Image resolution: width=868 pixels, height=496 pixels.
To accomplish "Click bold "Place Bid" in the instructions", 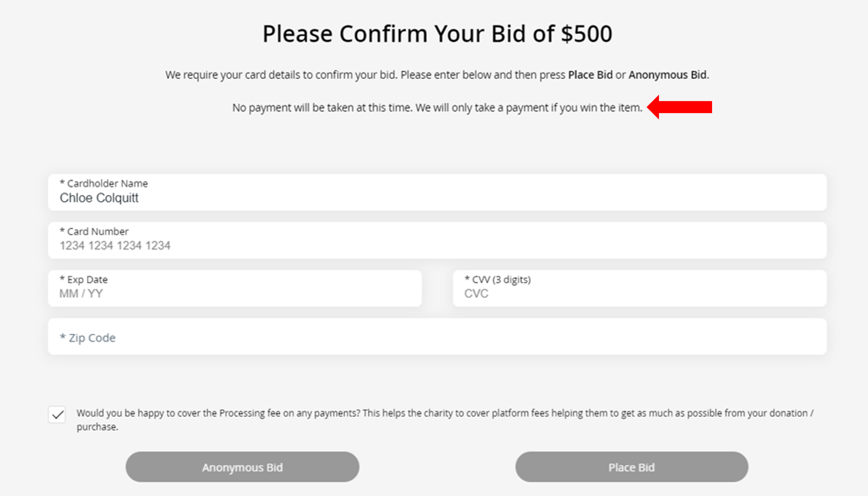I will (x=590, y=75).
